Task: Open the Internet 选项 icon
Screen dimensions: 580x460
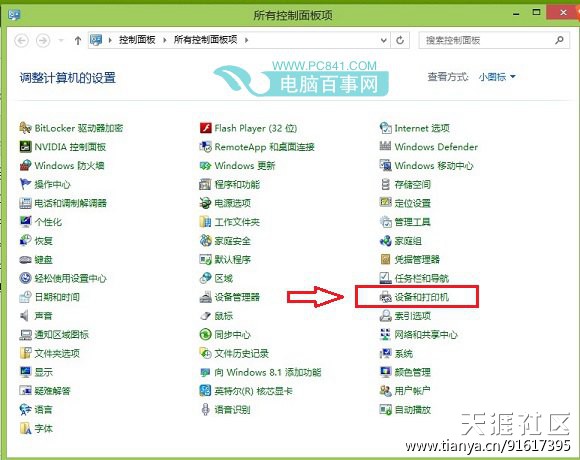Action: pyautogui.click(x=385, y=128)
